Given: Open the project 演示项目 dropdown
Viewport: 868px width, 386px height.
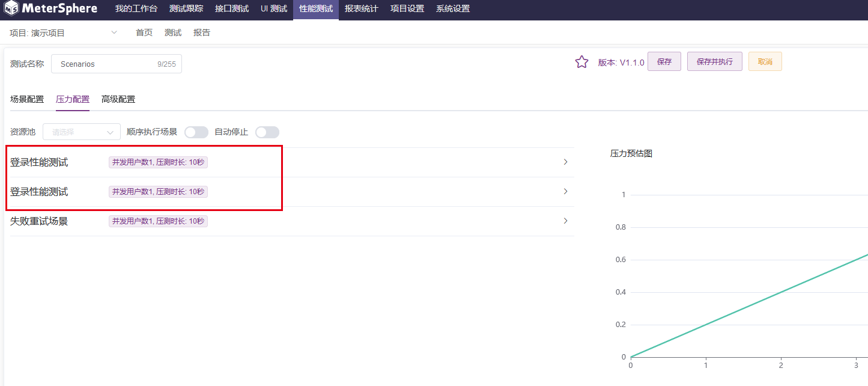Looking at the screenshot, I should [x=64, y=33].
